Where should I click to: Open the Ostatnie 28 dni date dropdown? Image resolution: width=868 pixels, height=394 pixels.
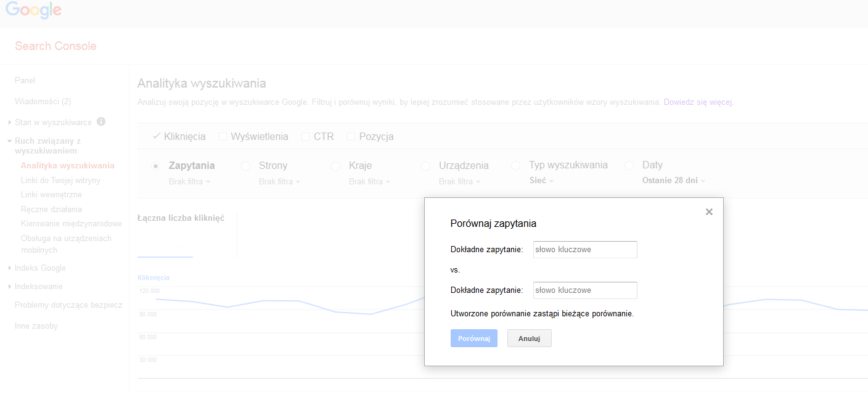click(674, 181)
